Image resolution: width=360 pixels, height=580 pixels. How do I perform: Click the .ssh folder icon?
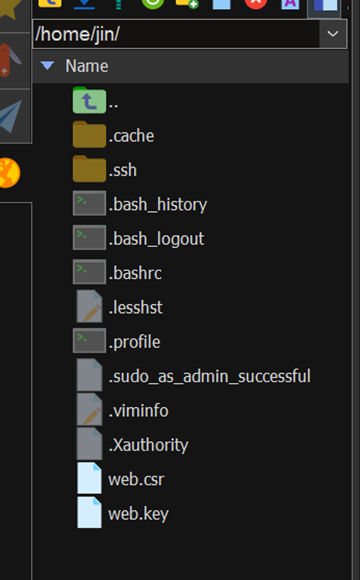[89, 169]
